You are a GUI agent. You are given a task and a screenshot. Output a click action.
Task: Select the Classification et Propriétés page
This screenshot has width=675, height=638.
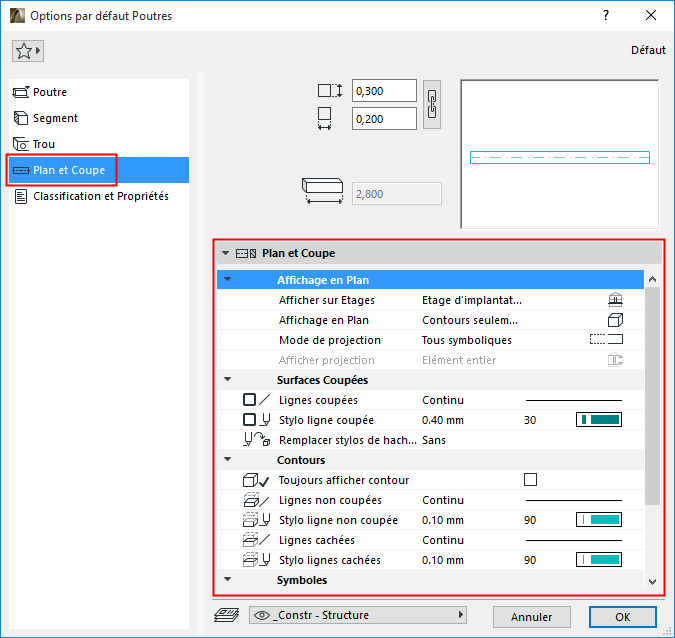click(99, 196)
